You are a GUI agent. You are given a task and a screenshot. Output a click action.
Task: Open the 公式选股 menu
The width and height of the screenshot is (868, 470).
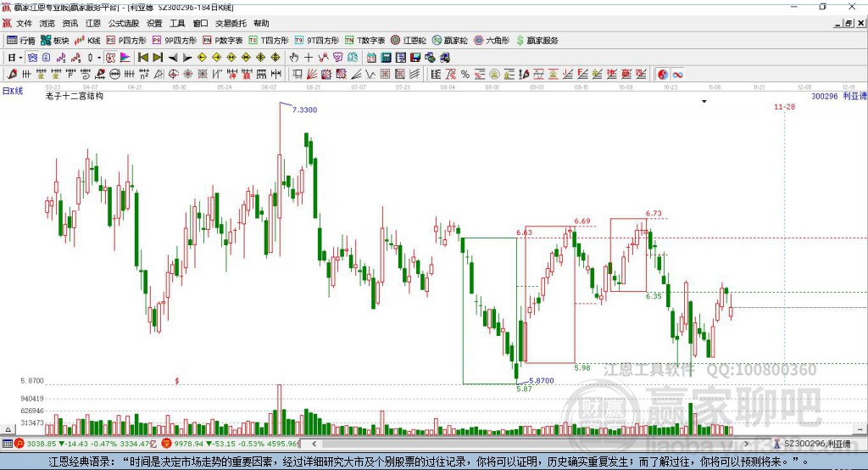point(124,23)
